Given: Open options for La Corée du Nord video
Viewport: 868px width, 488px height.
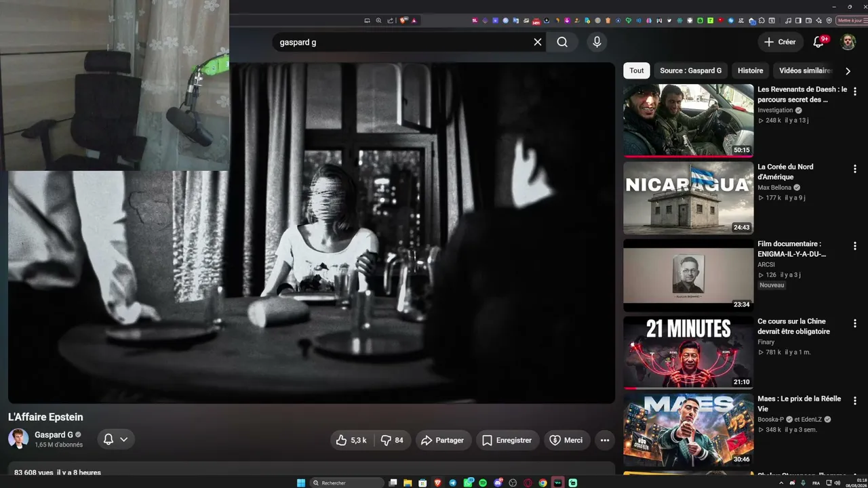Looking at the screenshot, I should click(854, 169).
